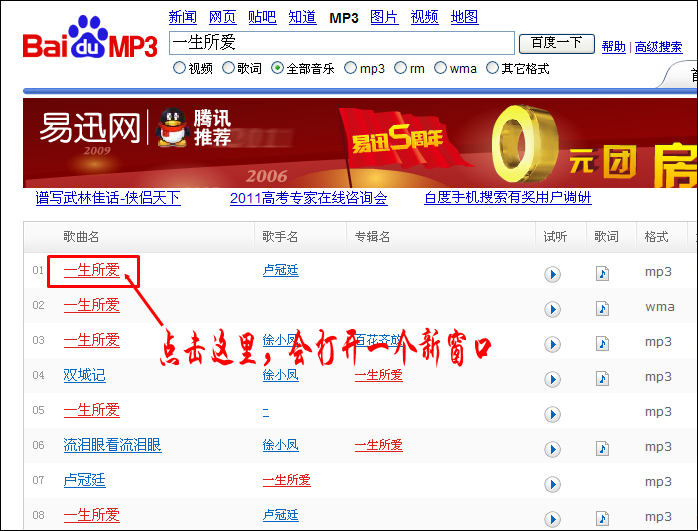
Task: Select the wma format radio button
Action: point(440,68)
